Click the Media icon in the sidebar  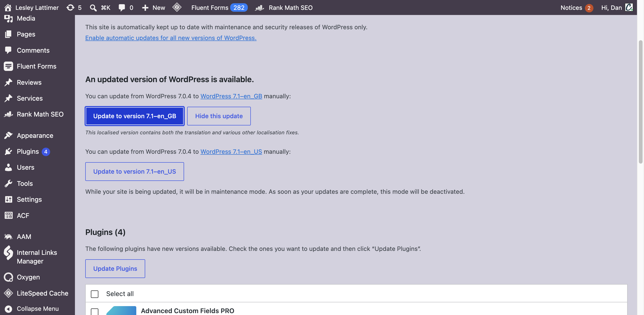pos(8,18)
